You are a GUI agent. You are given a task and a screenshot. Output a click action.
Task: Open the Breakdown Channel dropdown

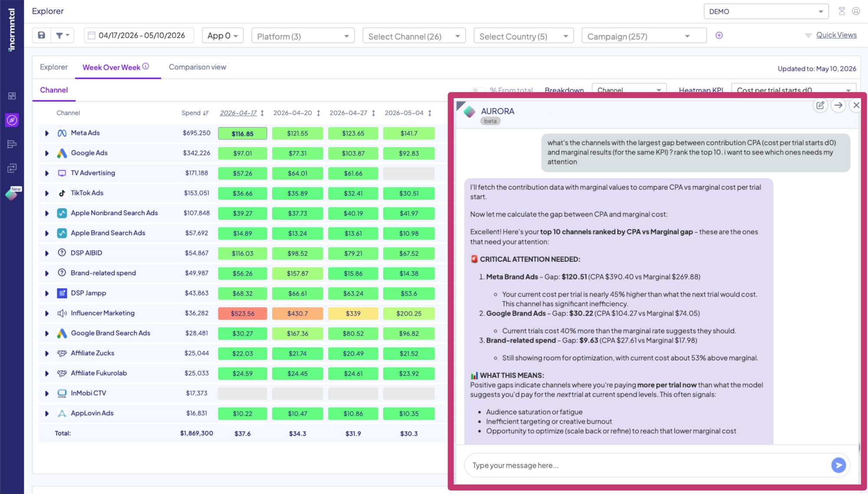[629, 89]
